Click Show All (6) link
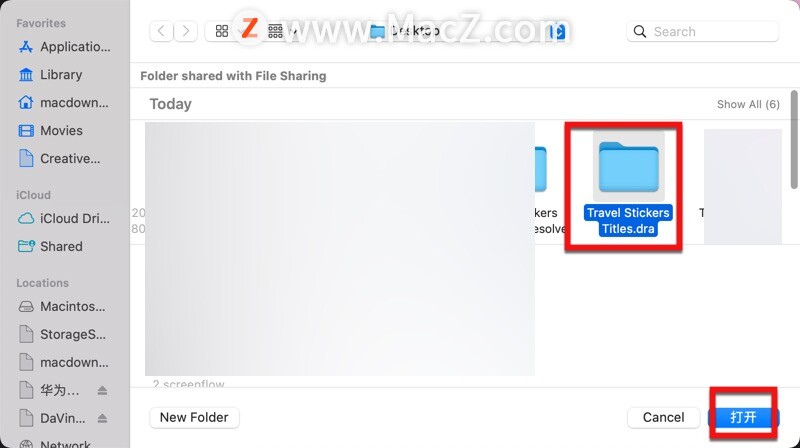Screen dimensions: 800x448 pyautogui.click(x=748, y=104)
